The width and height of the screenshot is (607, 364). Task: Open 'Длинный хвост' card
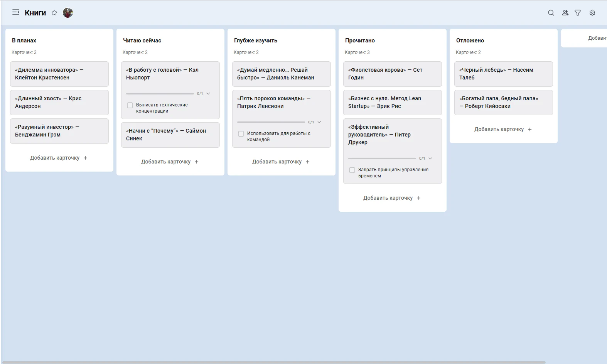[59, 103]
